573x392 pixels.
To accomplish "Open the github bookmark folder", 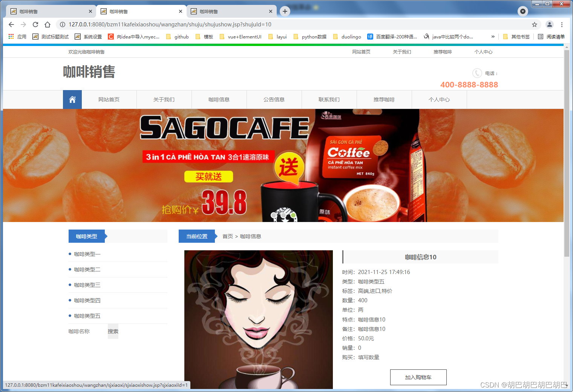I will click(x=177, y=37).
